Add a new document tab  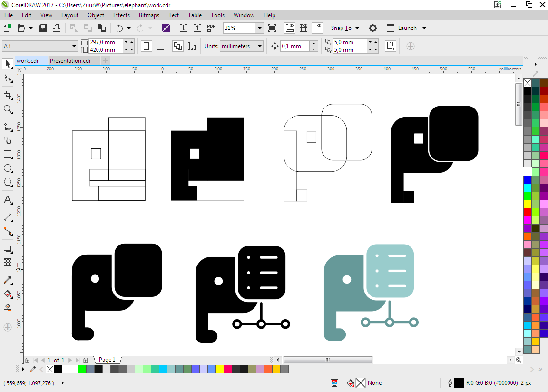105,61
